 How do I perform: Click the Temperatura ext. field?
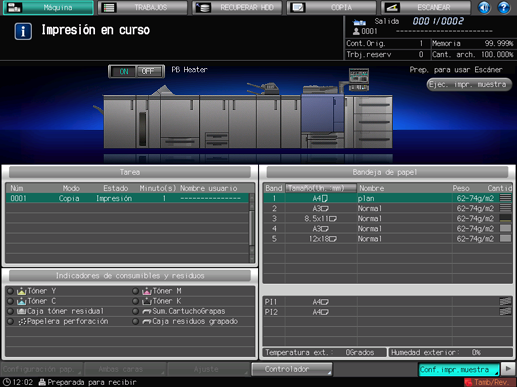point(325,352)
